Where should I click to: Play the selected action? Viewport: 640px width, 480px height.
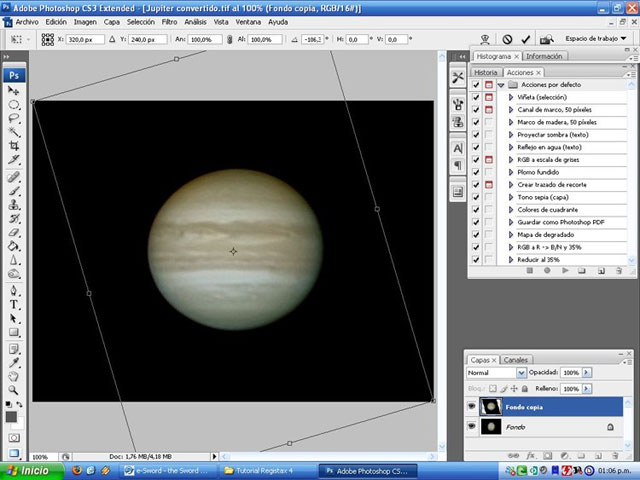click(x=565, y=270)
